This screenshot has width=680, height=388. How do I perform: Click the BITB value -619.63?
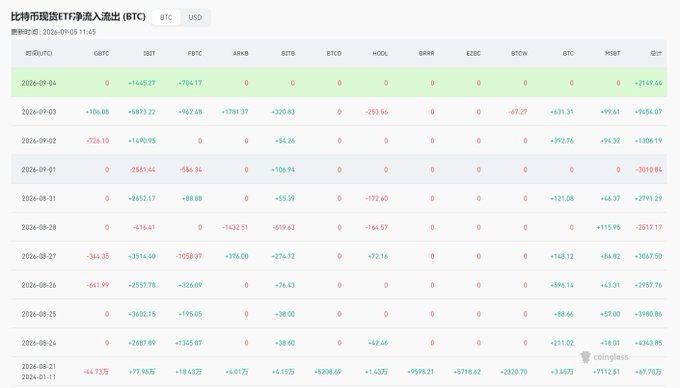[284, 227]
